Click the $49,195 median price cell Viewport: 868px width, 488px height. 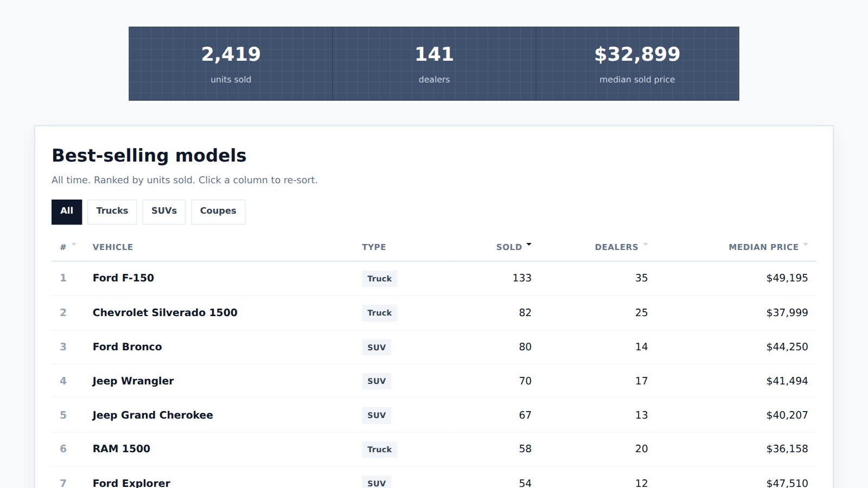click(787, 278)
